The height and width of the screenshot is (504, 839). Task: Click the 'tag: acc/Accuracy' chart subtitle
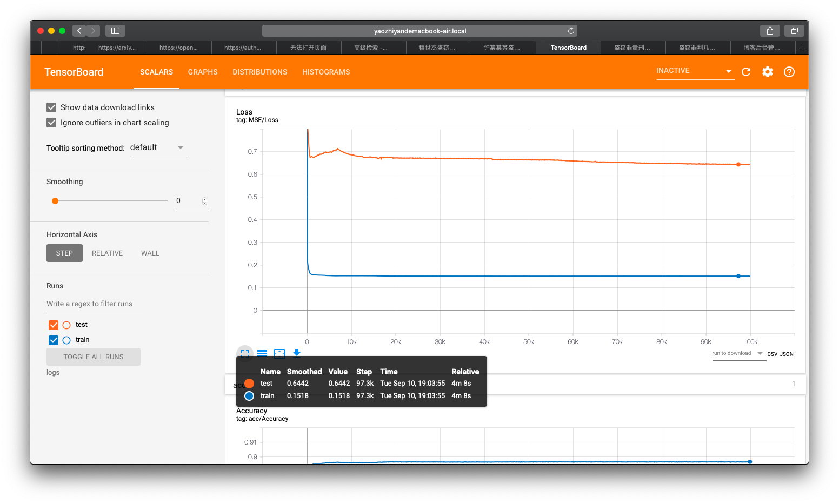262,419
